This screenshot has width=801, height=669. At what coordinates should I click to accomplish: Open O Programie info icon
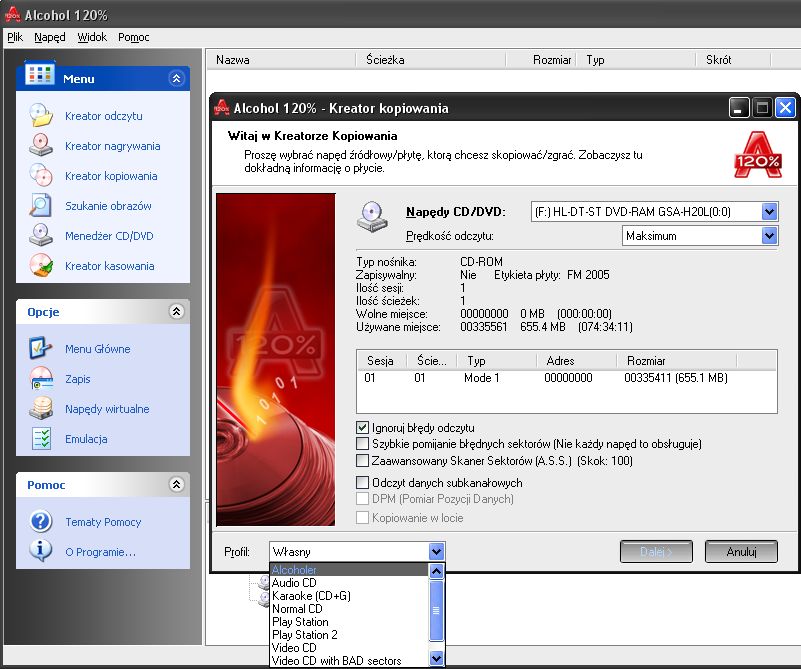coord(41,552)
